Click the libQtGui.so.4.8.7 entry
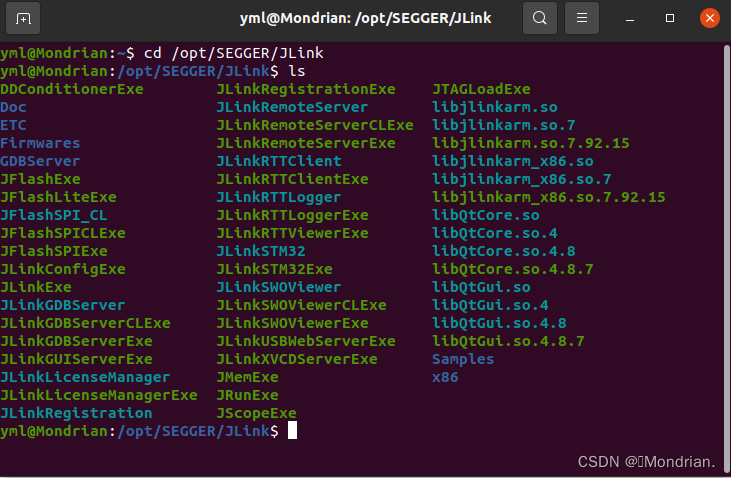Screen dimensions: 731x478 point(508,341)
